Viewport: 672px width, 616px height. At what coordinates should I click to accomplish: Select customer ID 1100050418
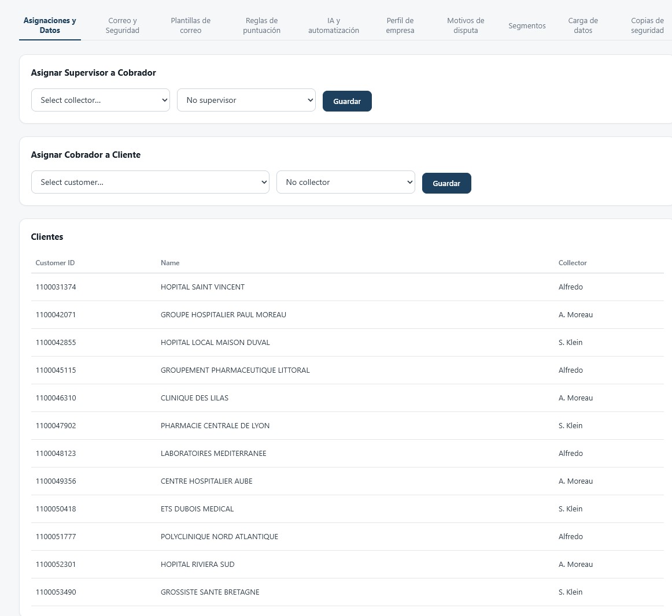[56, 509]
